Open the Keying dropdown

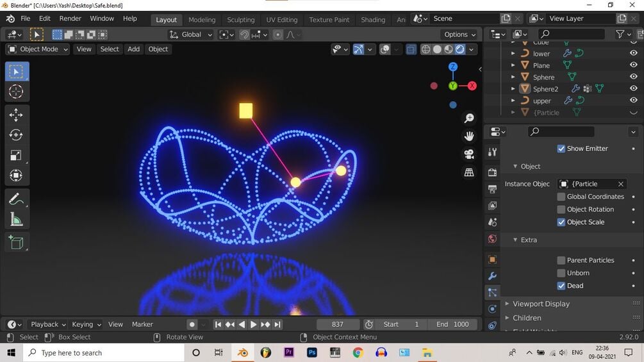(x=87, y=324)
